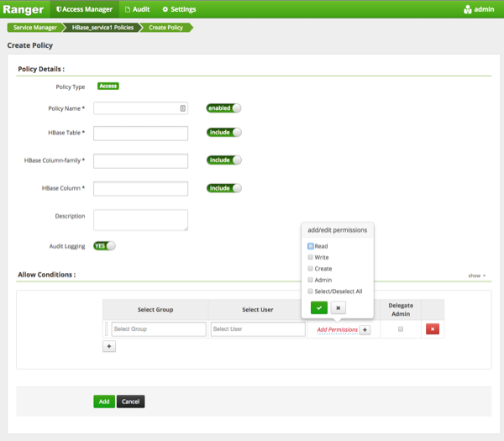Toggle policy enabled switch

point(224,108)
